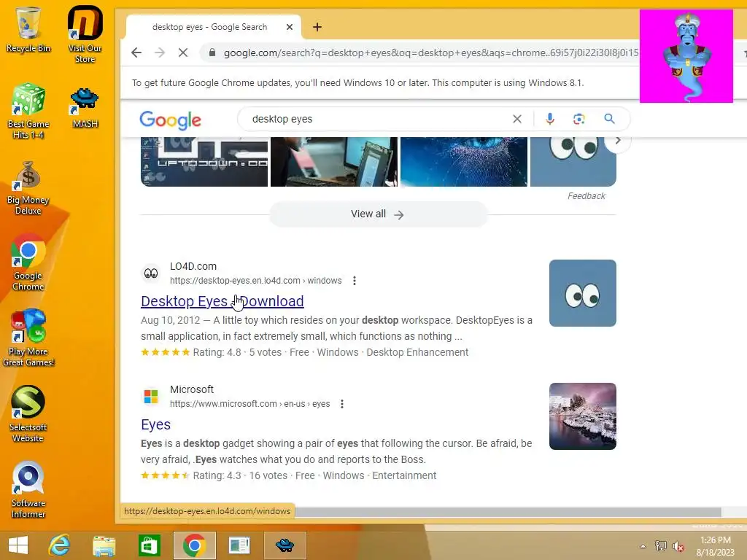Screen dimensions: 747x560
Task: View site information padlock icon
Action: pos(212,52)
